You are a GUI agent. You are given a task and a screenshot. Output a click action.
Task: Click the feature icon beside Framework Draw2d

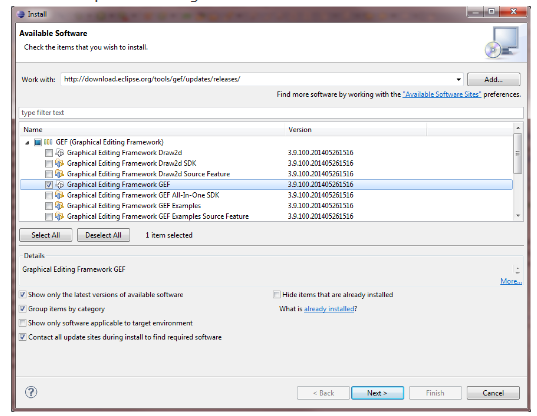60,153
